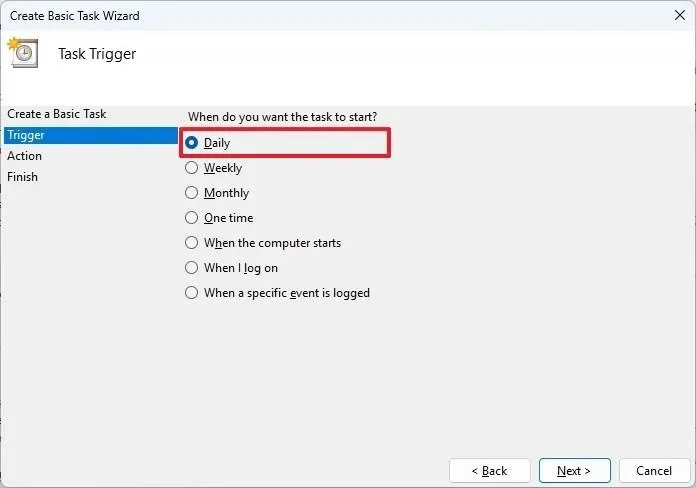Select the Monthly trigger option

pyautogui.click(x=191, y=192)
